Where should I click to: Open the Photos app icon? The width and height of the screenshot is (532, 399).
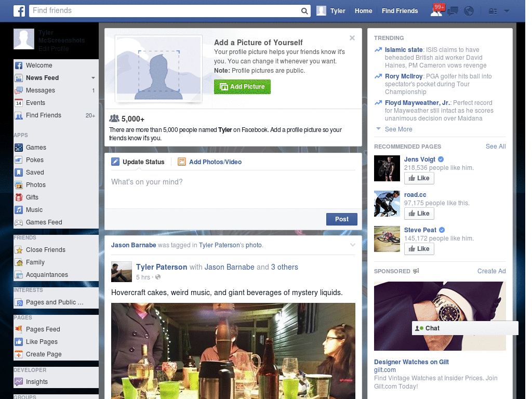(x=19, y=185)
